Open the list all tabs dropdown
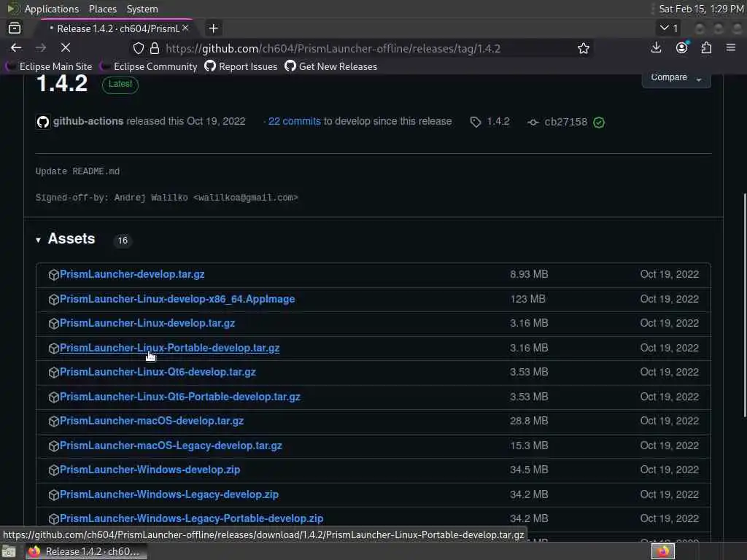The image size is (747, 560). click(669, 28)
